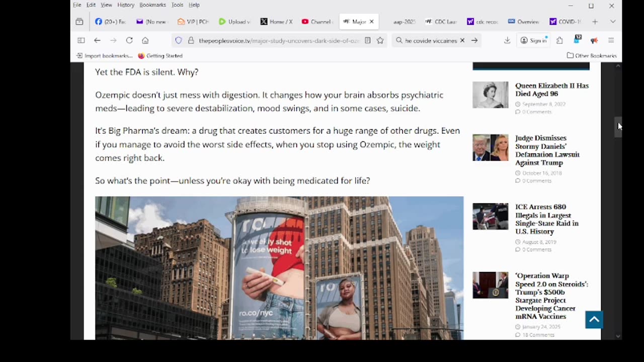Screen dimensions: 644x362
Task: Submit the search with arrow button
Action: pyautogui.click(x=474, y=40)
